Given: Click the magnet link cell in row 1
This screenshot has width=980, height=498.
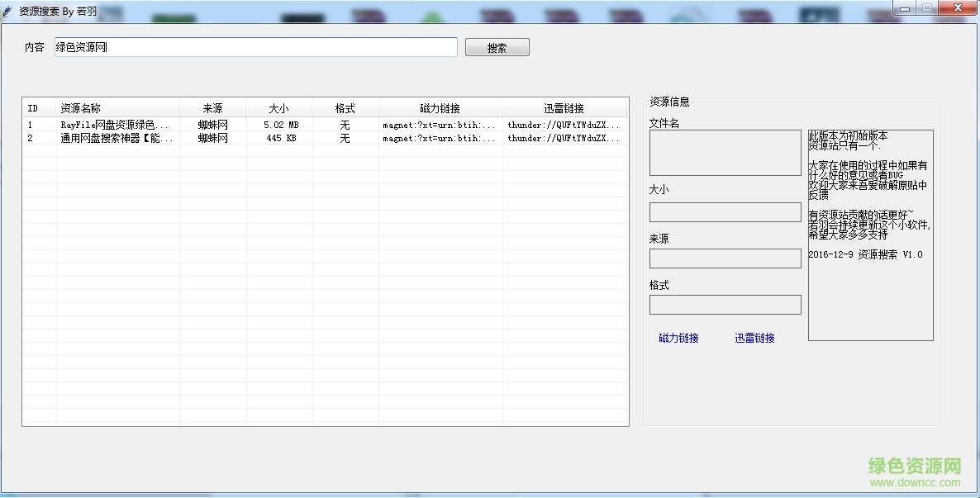Looking at the screenshot, I should [x=440, y=125].
